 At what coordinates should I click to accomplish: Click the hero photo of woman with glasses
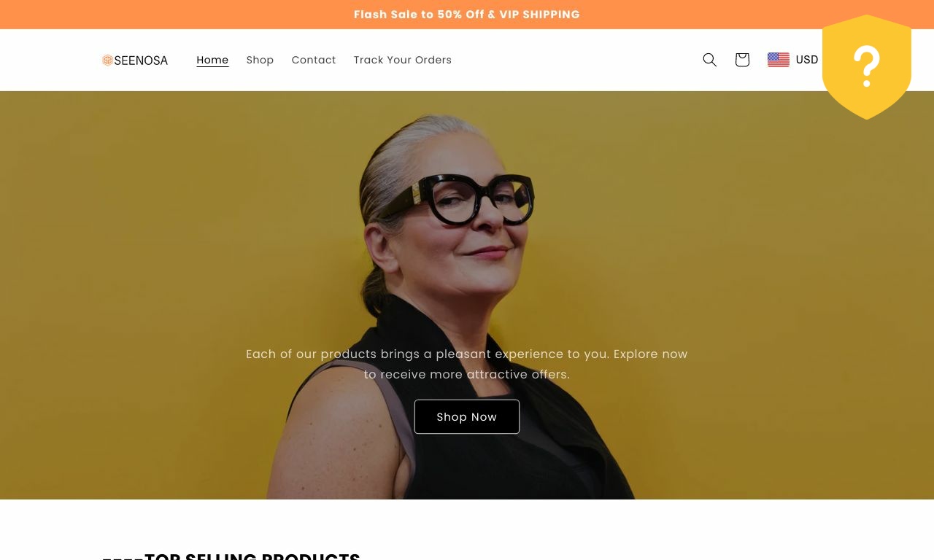[x=467, y=295]
